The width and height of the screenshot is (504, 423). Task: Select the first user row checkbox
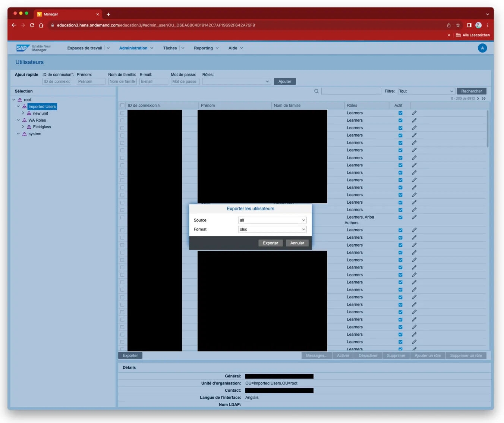tap(122, 113)
